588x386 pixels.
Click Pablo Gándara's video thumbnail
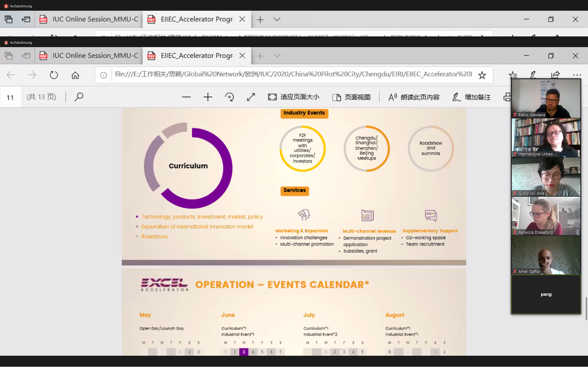(546, 98)
